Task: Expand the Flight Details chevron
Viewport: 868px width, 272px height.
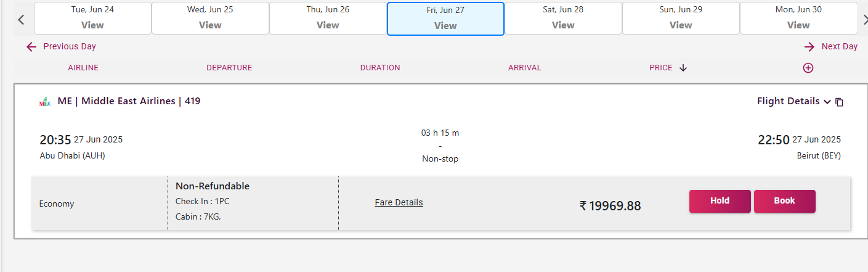Action: pyautogui.click(x=827, y=102)
